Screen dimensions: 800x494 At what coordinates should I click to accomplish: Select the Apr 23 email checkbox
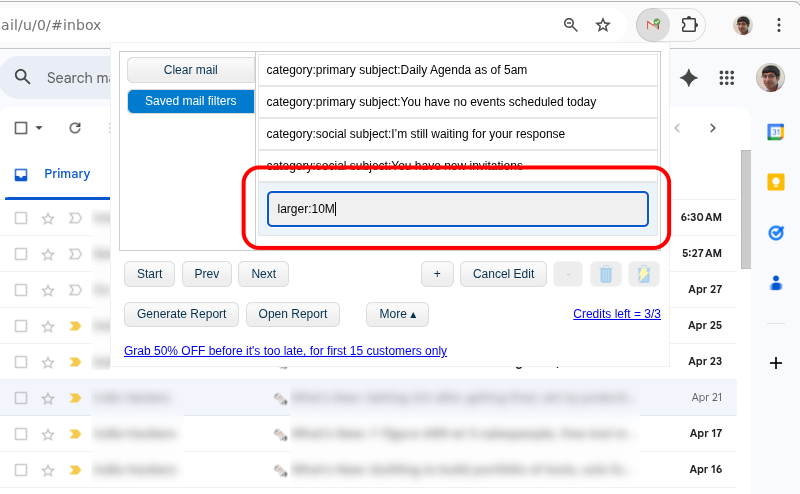tap(21, 362)
